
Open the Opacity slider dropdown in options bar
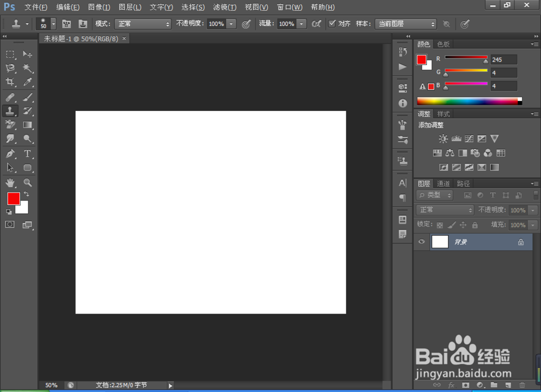pos(231,24)
